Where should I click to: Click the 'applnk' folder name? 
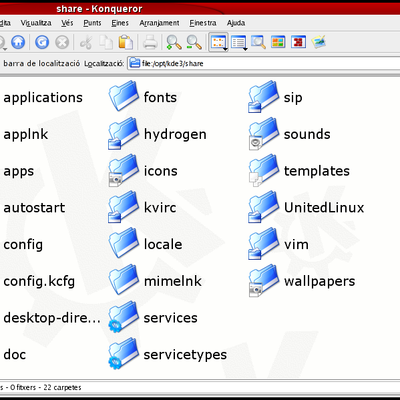click(x=26, y=135)
